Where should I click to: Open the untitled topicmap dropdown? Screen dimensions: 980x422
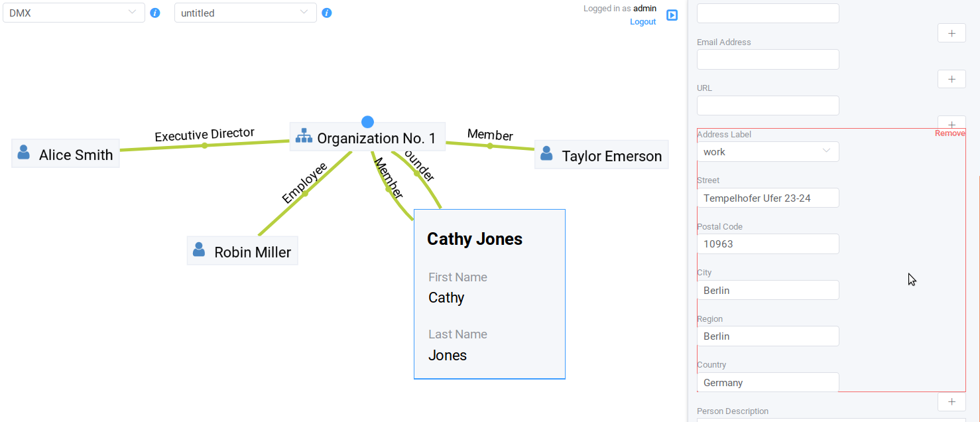(245, 13)
